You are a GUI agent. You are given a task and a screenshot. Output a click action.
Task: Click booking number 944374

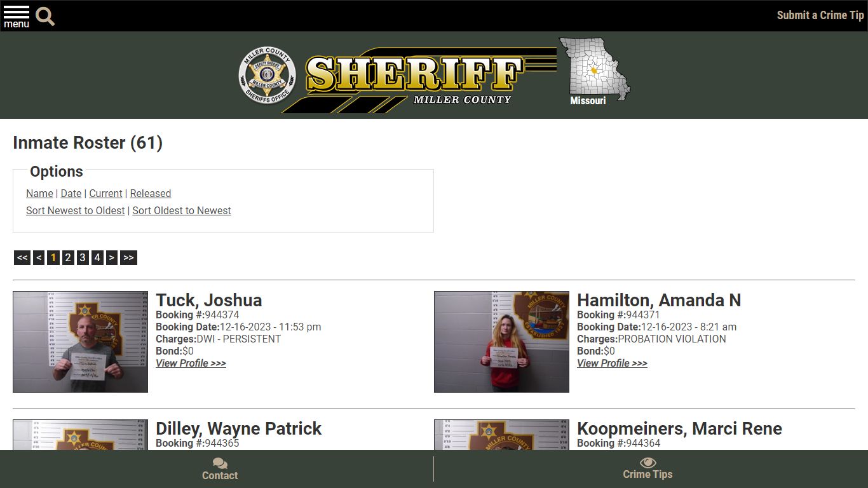pyautogui.click(x=222, y=315)
